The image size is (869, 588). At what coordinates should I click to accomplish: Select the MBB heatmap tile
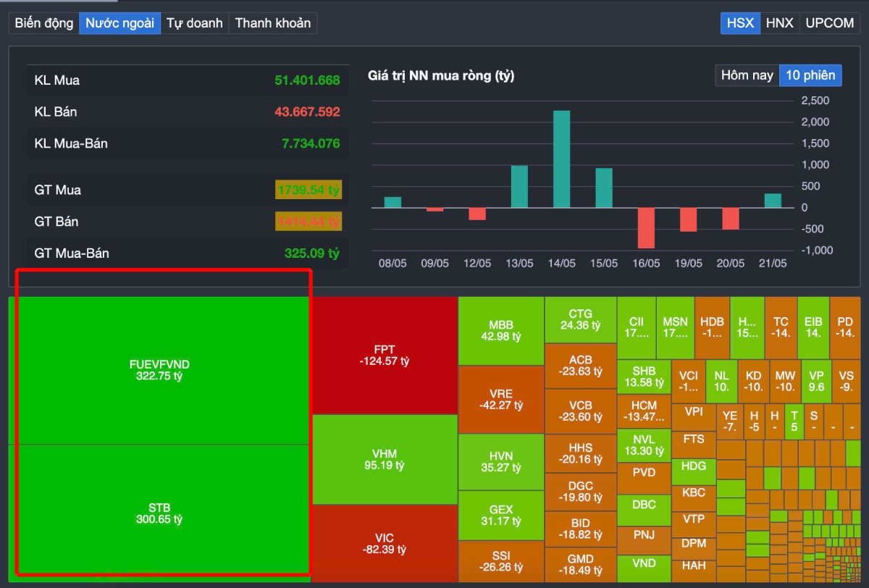pyautogui.click(x=500, y=330)
